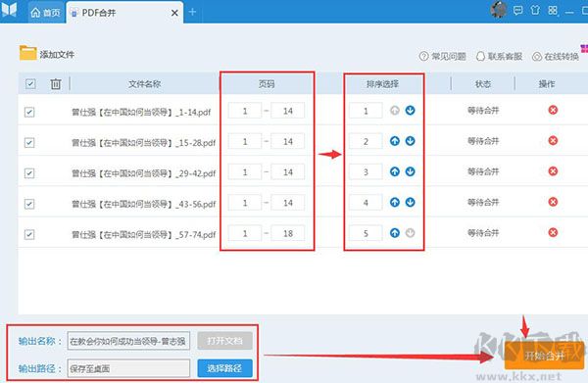Viewport: 588px width, 383px height.
Task: Uncheck the checkbox for _15-28.pdf
Action: point(29,143)
